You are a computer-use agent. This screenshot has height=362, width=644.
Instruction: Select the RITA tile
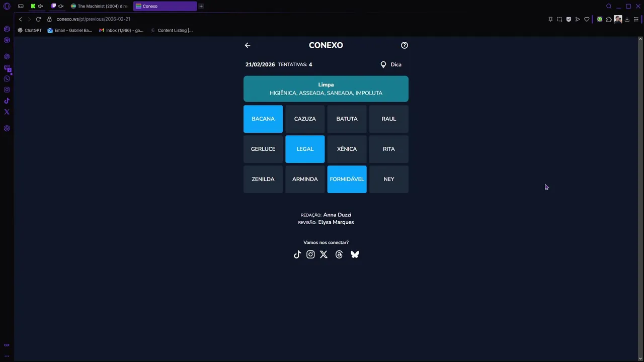389,149
